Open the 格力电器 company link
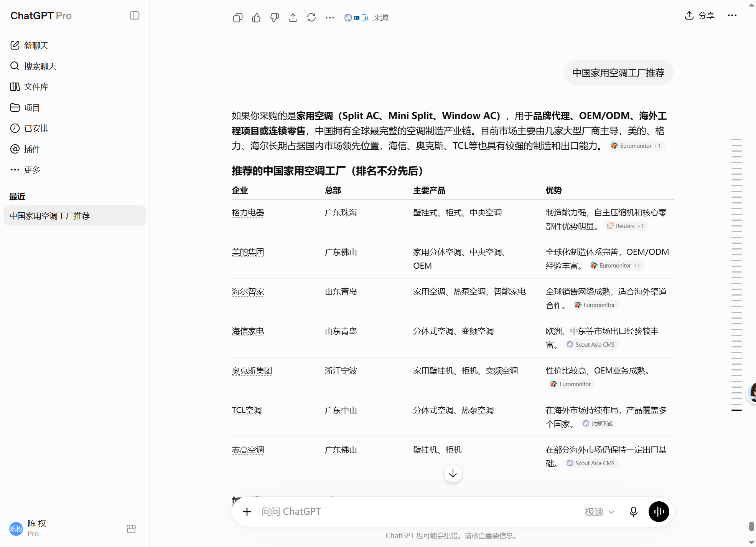Screen dimensions: 756x547 [248, 213]
